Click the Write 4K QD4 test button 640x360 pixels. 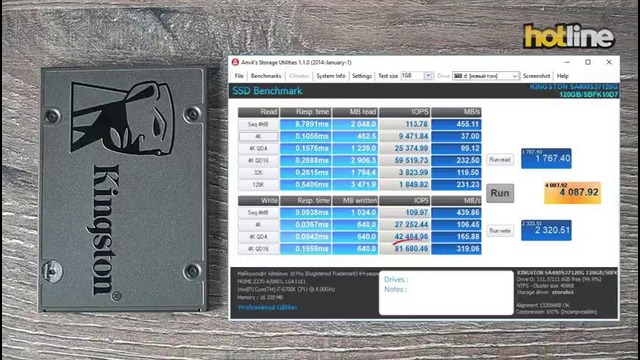258,237
